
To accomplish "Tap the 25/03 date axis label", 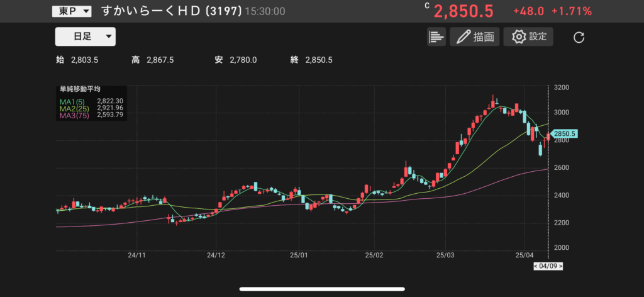I will pos(445,255).
